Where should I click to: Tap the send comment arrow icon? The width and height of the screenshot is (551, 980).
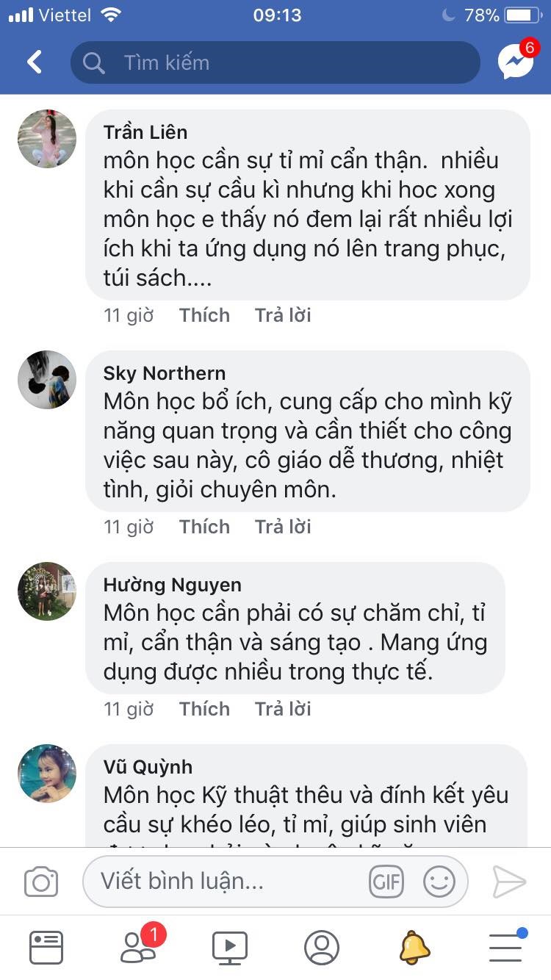coord(508,882)
